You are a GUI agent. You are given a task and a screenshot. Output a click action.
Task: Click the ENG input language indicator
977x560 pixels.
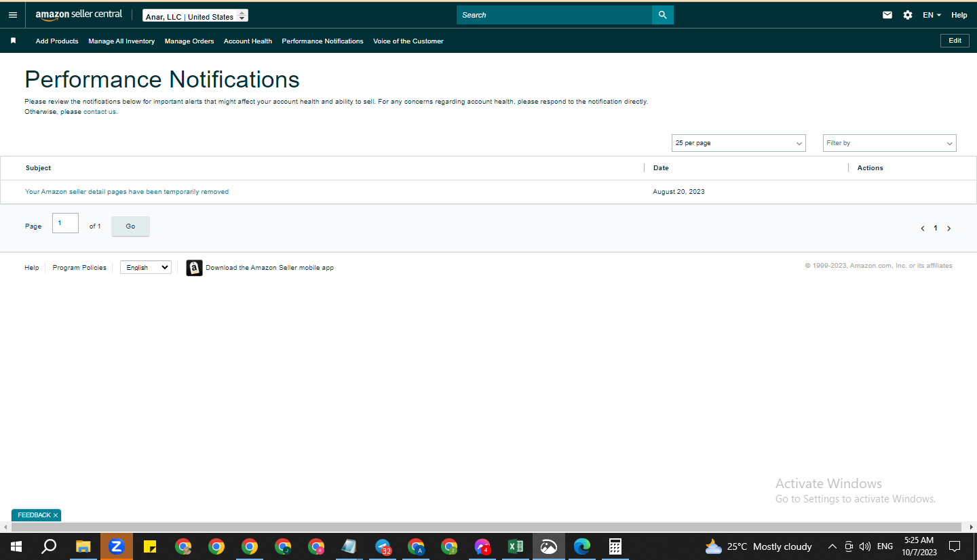[885, 546]
